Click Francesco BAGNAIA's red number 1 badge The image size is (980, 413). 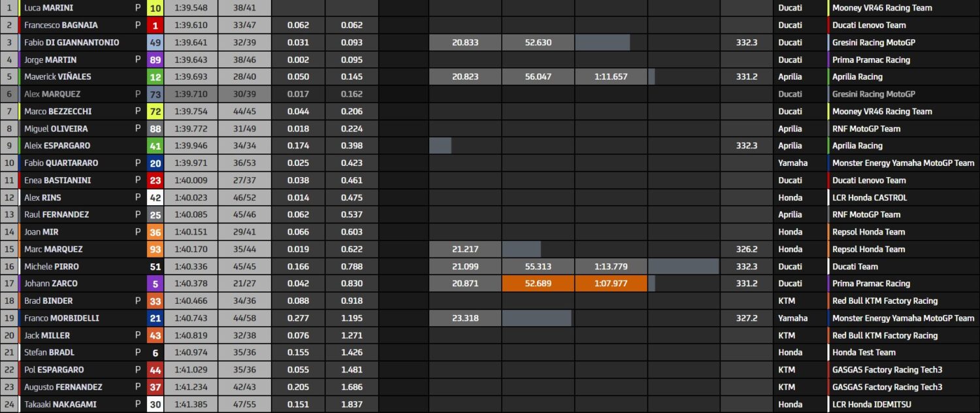[155, 25]
